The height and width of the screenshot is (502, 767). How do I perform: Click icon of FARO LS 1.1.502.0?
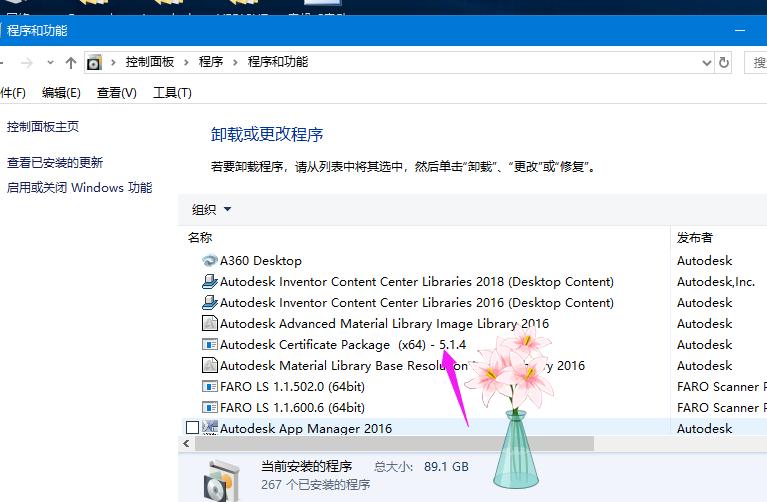coord(209,387)
